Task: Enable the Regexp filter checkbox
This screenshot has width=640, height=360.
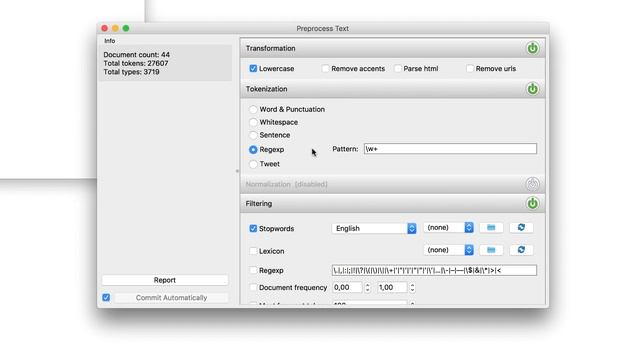Action: 253,270
